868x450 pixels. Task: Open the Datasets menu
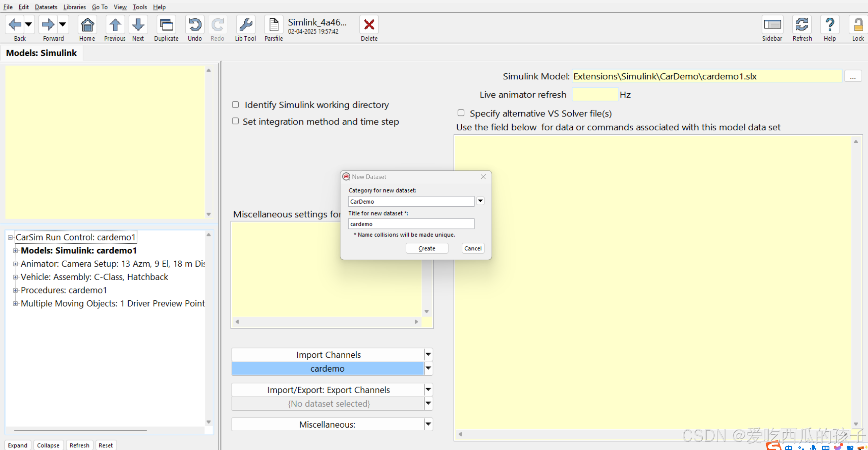point(46,7)
